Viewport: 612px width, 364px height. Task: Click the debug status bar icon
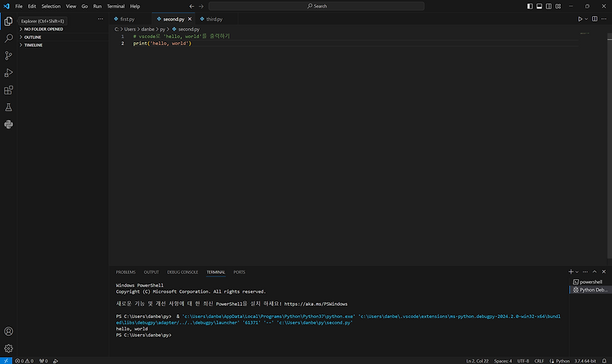(56, 361)
